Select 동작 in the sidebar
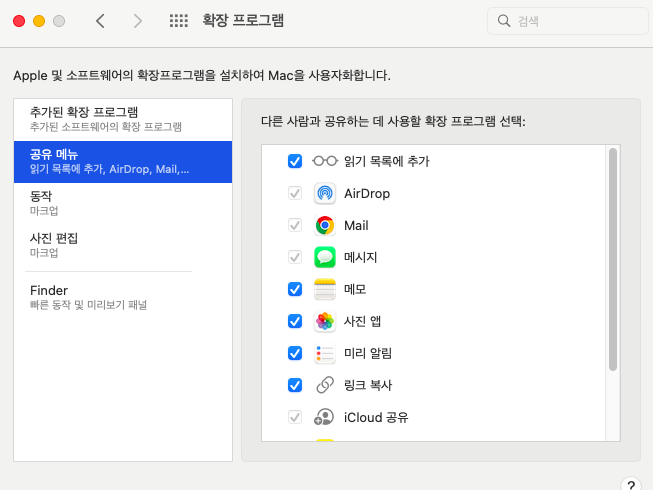This screenshot has height=490, width=653. [123, 204]
